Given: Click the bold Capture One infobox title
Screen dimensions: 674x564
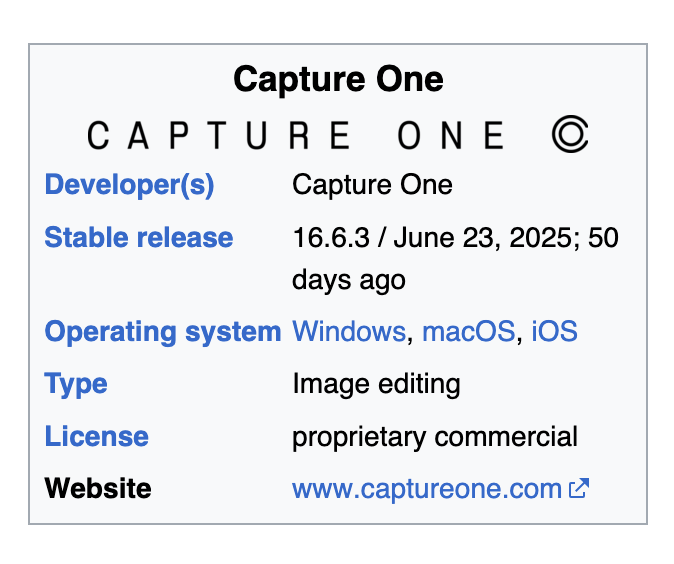Looking at the screenshot, I should click(338, 79).
